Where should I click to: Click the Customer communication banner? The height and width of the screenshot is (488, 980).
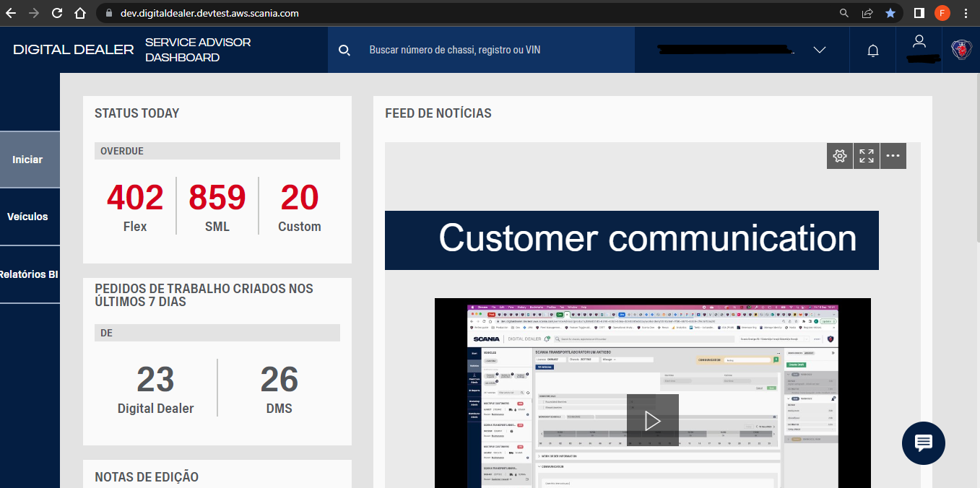(632, 240)
